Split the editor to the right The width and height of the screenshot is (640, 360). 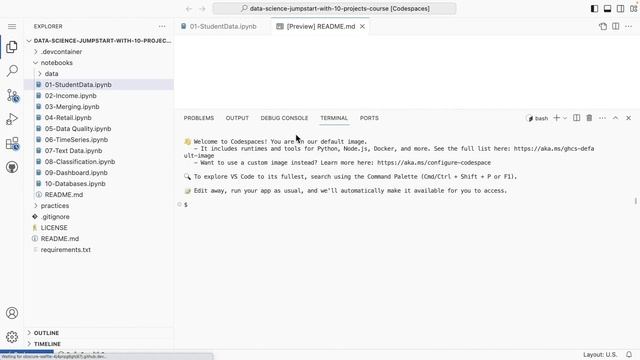(616, 27)
